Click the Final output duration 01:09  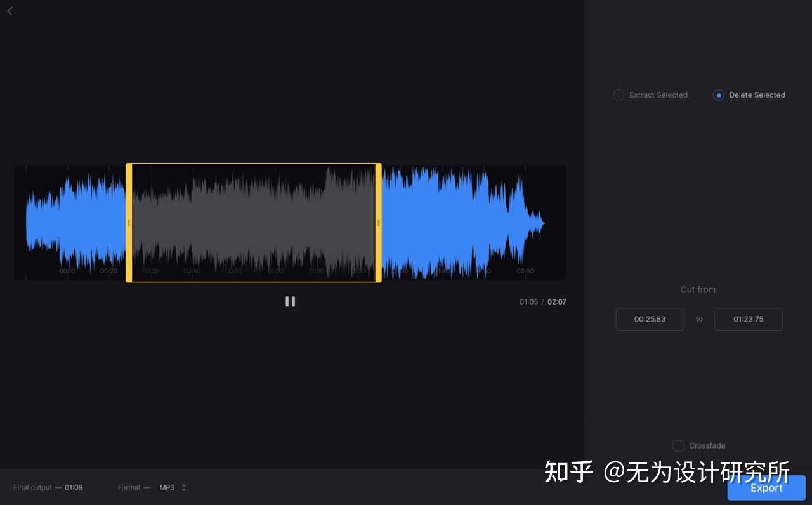74,487
